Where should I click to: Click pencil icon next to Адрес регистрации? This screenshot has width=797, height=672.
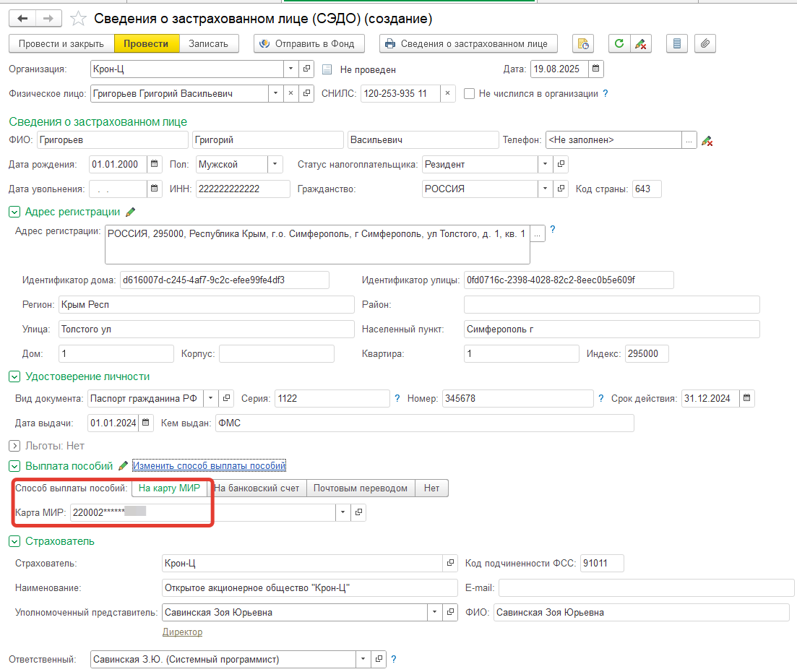(131, 212)
